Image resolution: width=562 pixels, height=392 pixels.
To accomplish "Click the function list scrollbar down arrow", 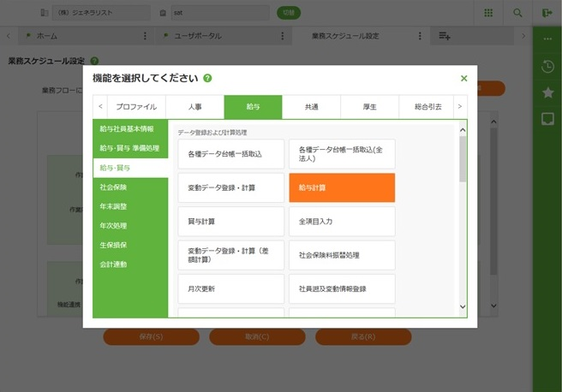I will [x=463, y=306].
